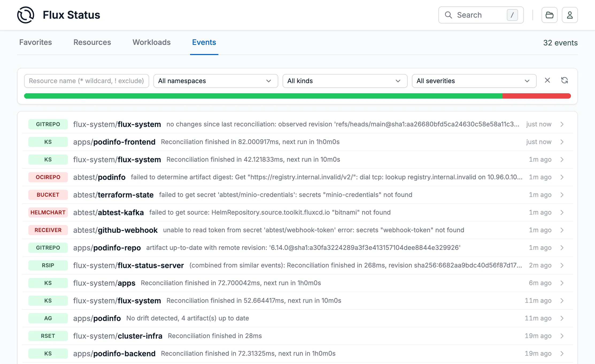This screenshot has height=364, width=595.
Task: Open the All severities dropdown
Action: (x=474, y=81)
